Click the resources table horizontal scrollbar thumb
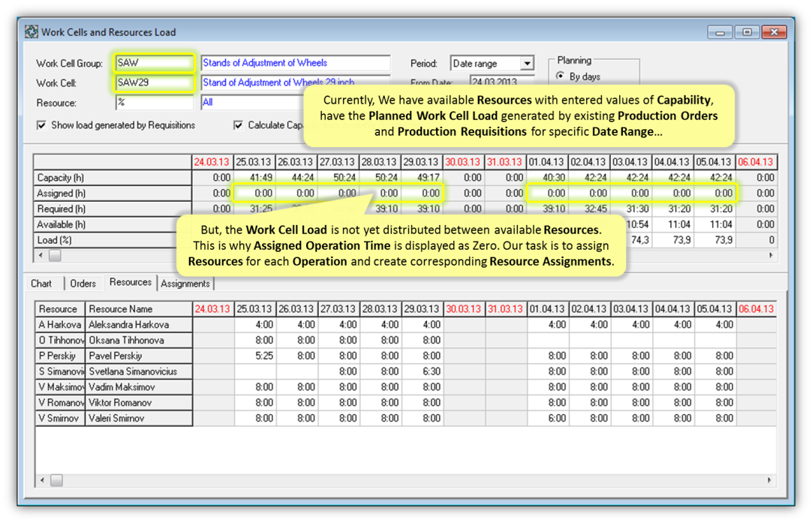 (56, 480)
